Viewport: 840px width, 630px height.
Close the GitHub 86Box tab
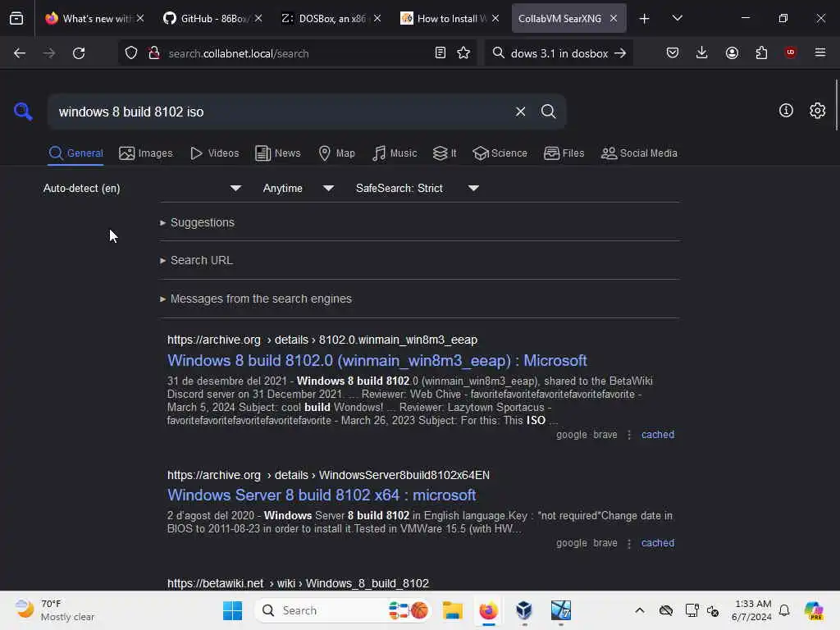(258, 18)
